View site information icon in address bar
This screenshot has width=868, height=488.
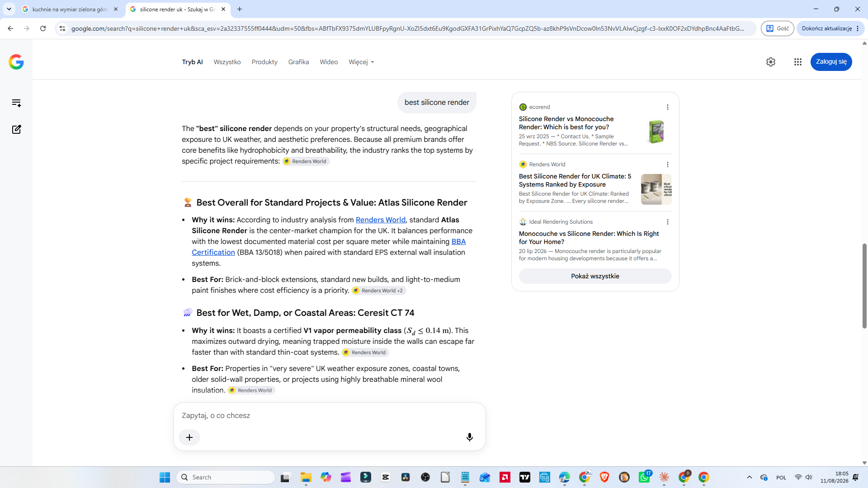coord(62,28)
